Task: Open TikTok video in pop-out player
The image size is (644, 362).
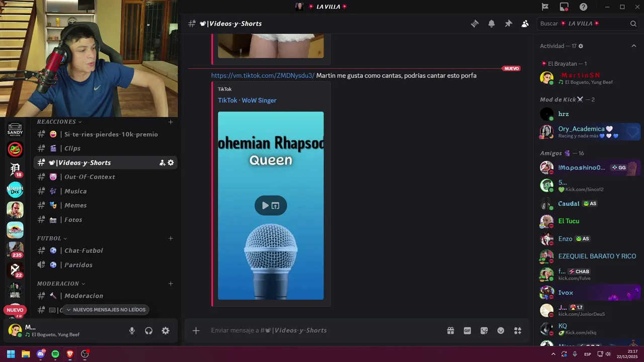Action: pyautogui.click(x=276, y=205)
